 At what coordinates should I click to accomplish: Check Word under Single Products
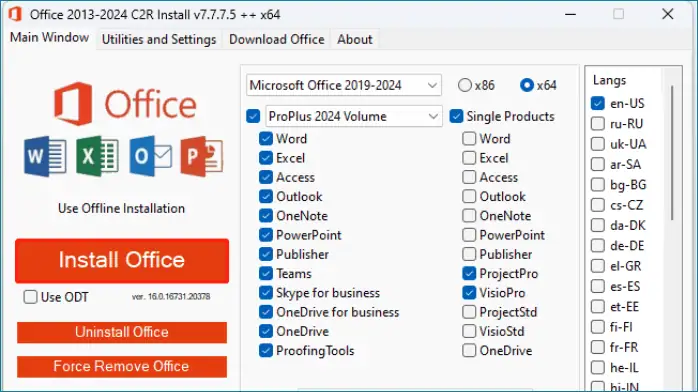[469, 138]
